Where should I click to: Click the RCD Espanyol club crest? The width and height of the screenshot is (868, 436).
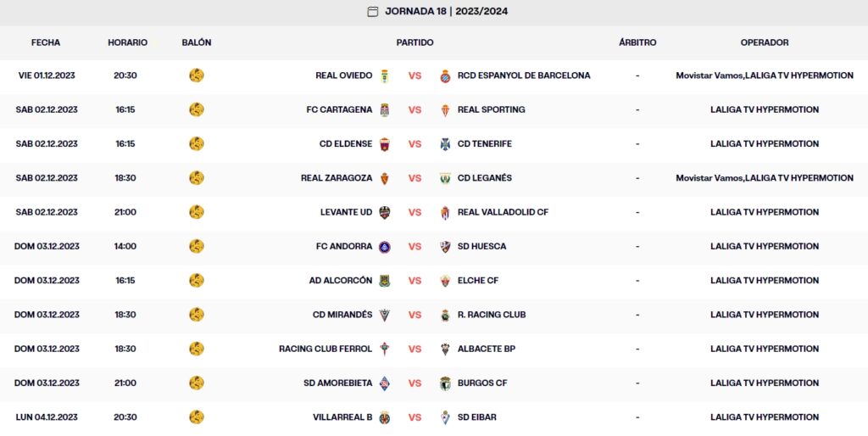tap(445, 75)
